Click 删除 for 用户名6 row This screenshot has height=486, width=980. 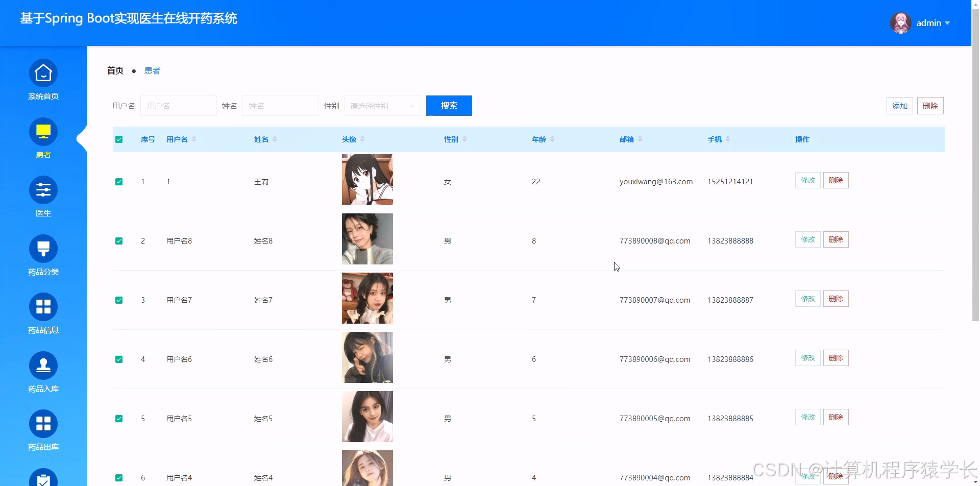(x=836, y=358)
